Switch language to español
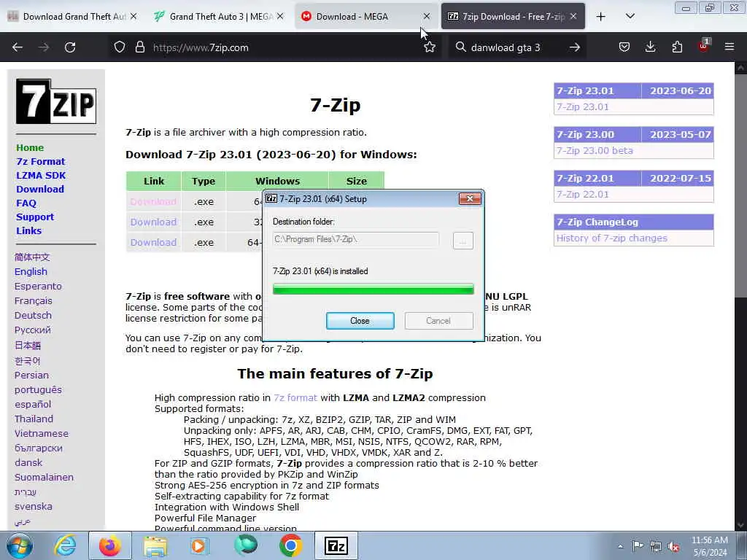 (x=32, y=404)
